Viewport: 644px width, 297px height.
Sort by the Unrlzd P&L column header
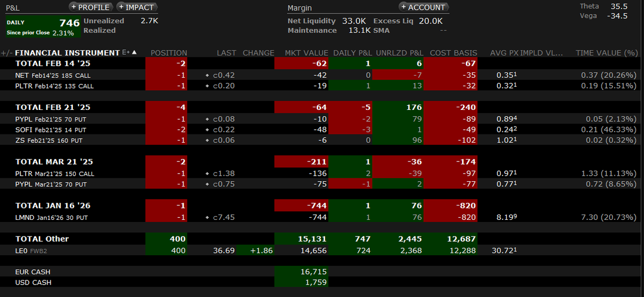(400, 53)
